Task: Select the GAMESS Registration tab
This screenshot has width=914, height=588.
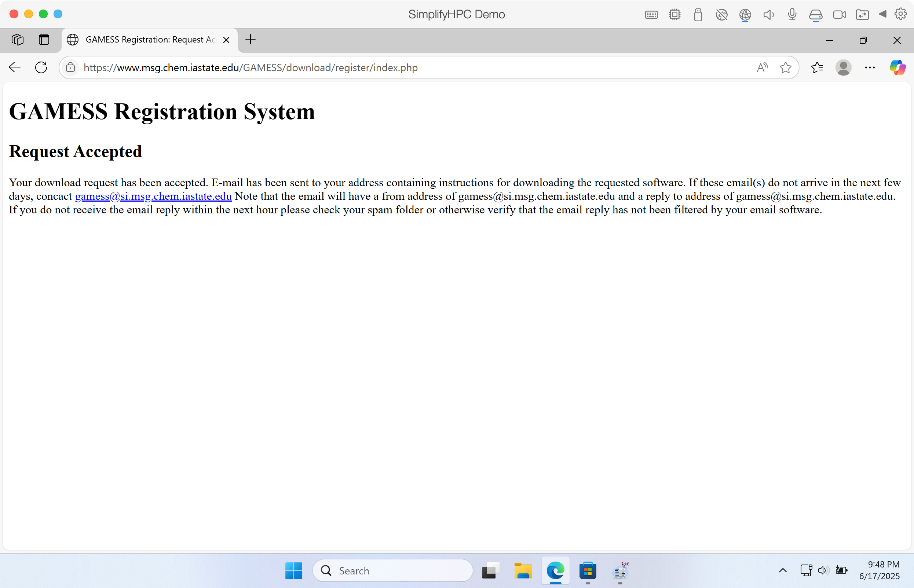Action: pyautogui.click(x=145, y=40)
